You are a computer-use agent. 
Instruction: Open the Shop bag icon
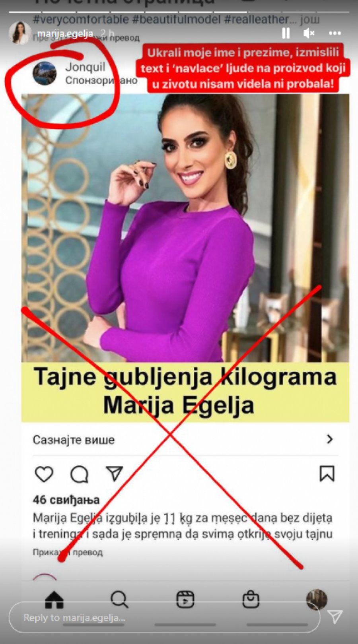(x=251, y=599)
